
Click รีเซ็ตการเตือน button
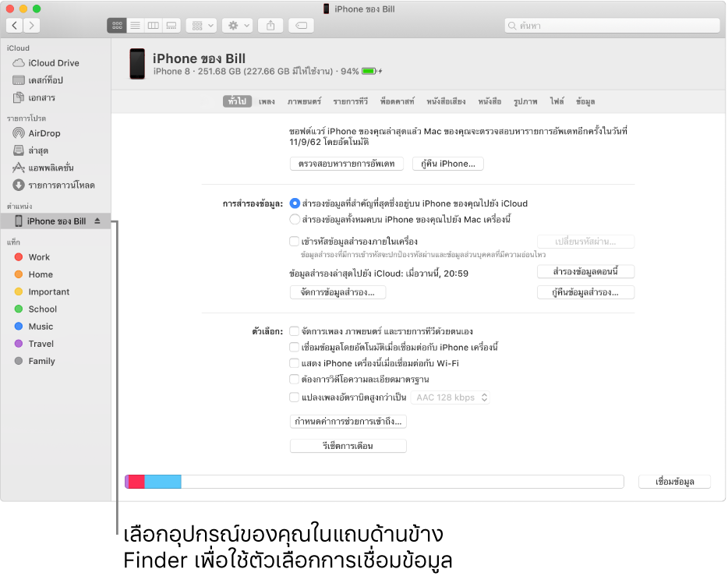[x=348, y=446]
